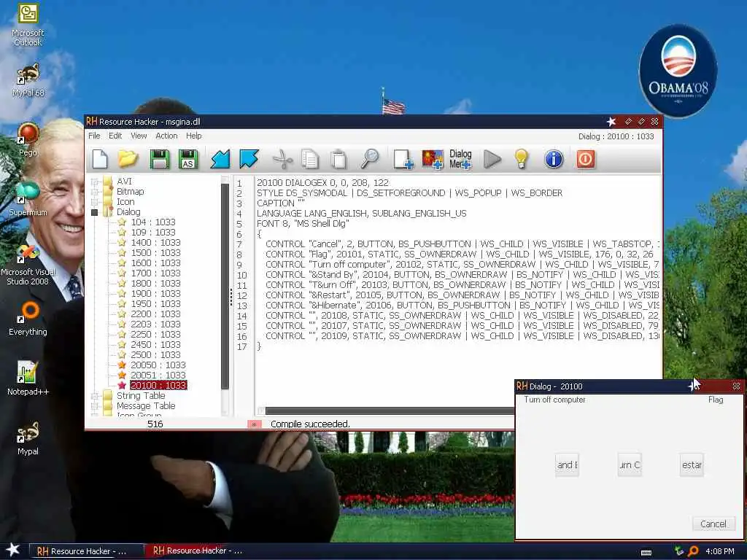The image size is (747, 560).
Task: Open Find with the magnifier icon
Action: click(369, 159)
